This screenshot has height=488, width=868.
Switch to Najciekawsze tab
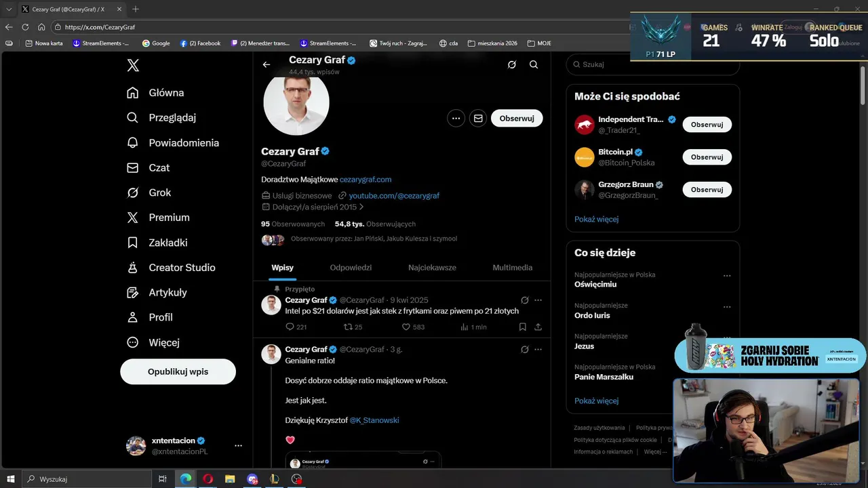432,268
